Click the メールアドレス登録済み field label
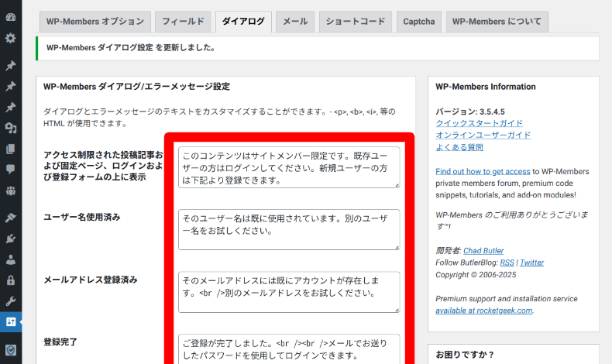 91,280
